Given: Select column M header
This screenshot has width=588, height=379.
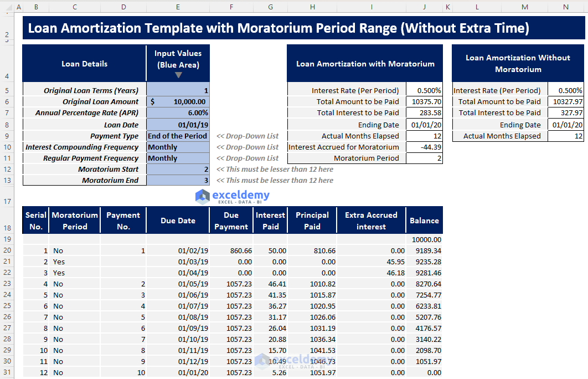Looking at the screenshot, I should (525, 7).
